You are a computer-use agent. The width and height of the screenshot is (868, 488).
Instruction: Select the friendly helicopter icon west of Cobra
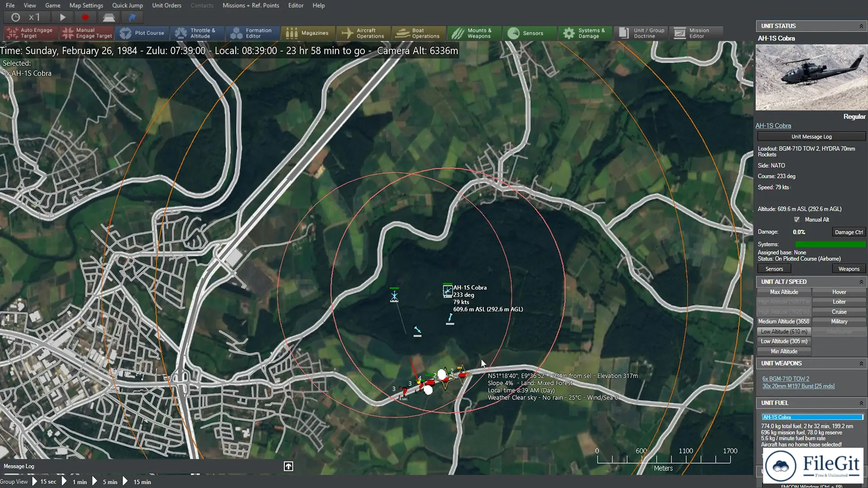(394, 296)
